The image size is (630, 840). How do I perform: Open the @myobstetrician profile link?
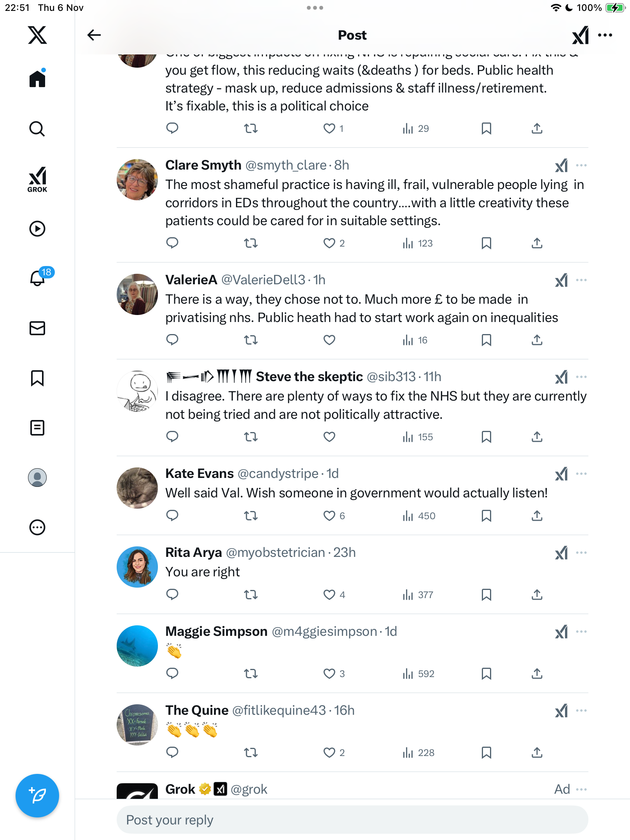pos(275,553)
